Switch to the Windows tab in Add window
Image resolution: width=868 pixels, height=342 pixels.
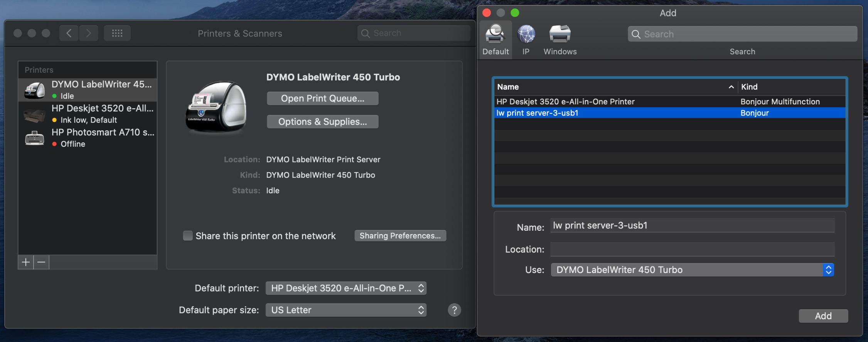(x=560, y=40)
